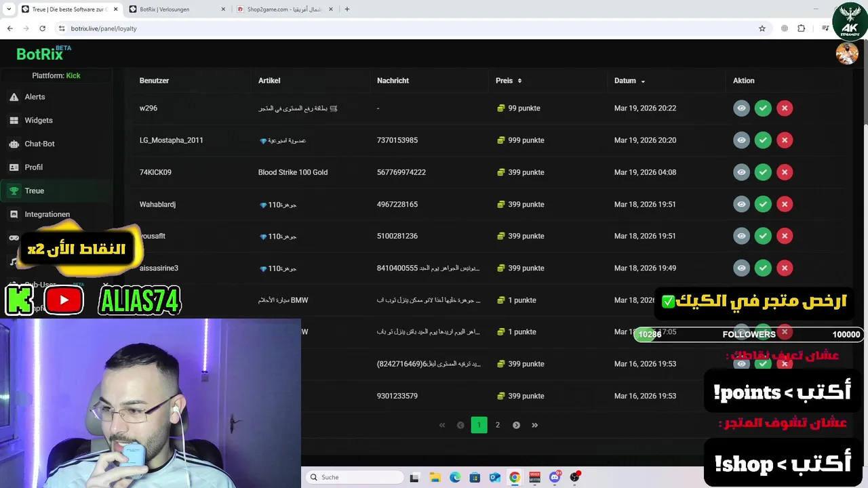
Task: Go to next results page
Action: click(516, 425)
